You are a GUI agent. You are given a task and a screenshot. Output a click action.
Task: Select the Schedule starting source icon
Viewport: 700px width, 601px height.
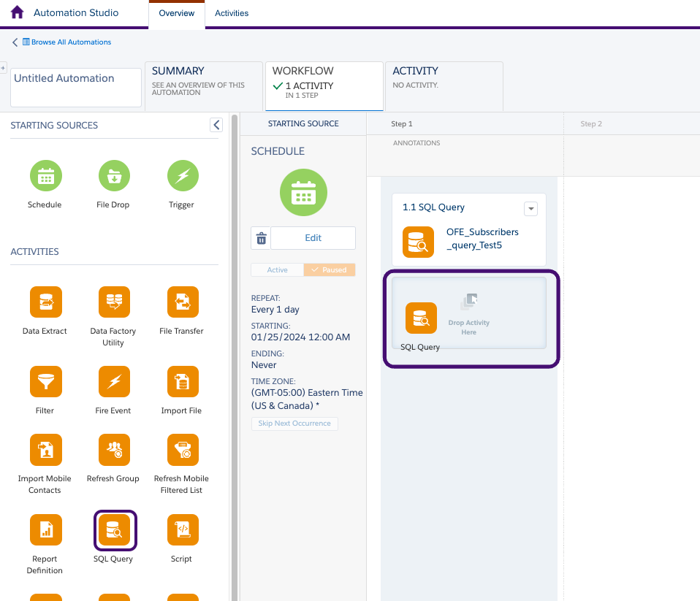[x=45, y=175]
